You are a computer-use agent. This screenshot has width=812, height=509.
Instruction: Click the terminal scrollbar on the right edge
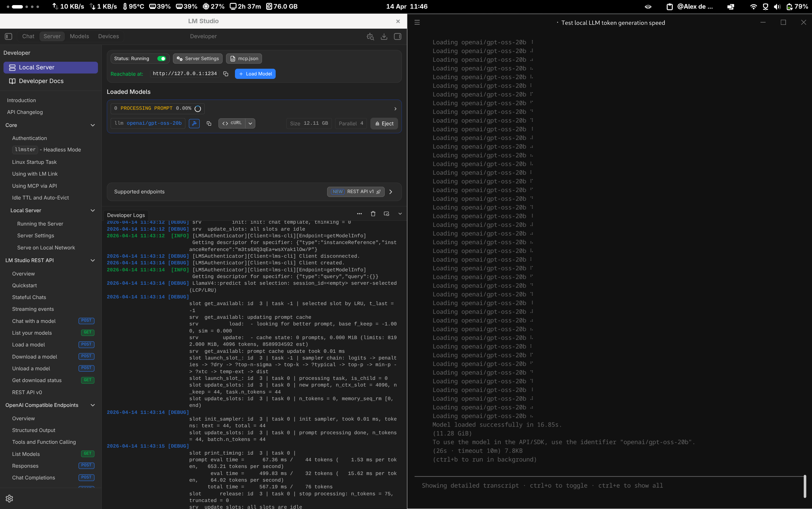click(805, 486)
